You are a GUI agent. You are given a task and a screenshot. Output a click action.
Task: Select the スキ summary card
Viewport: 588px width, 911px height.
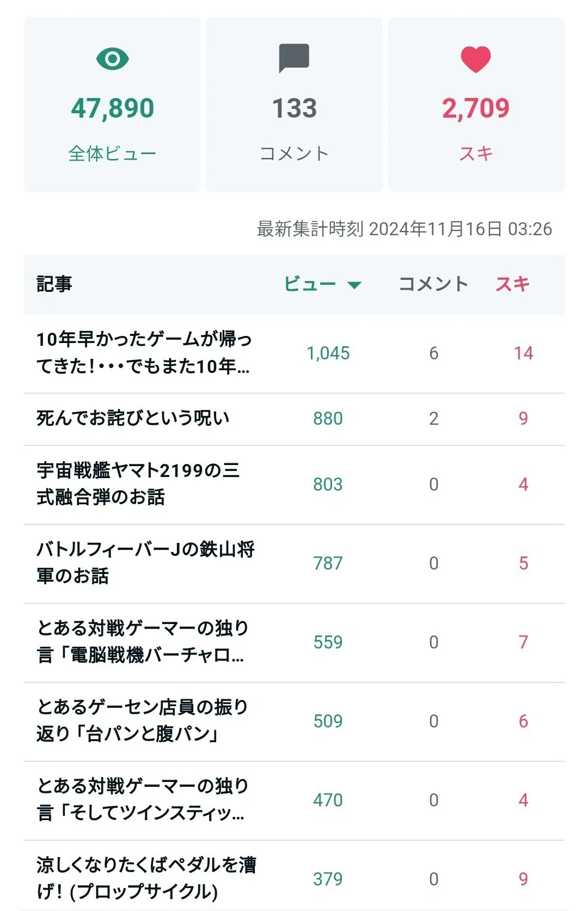pos(476,104)
